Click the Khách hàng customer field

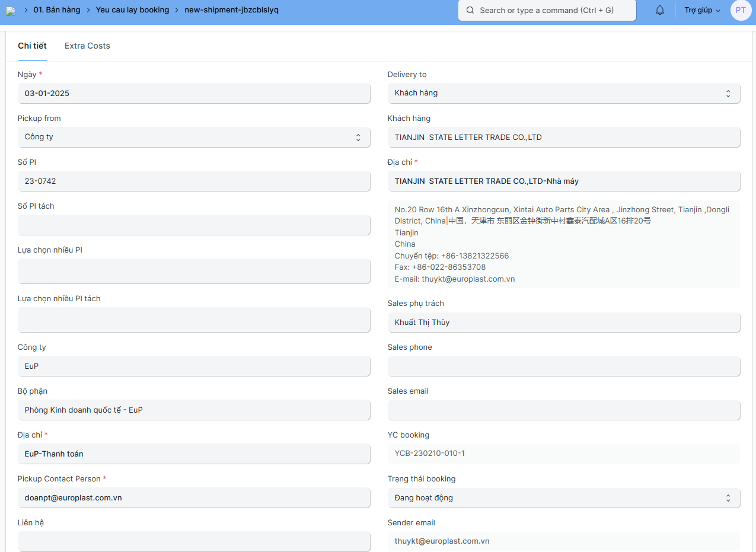click(563, 137)
